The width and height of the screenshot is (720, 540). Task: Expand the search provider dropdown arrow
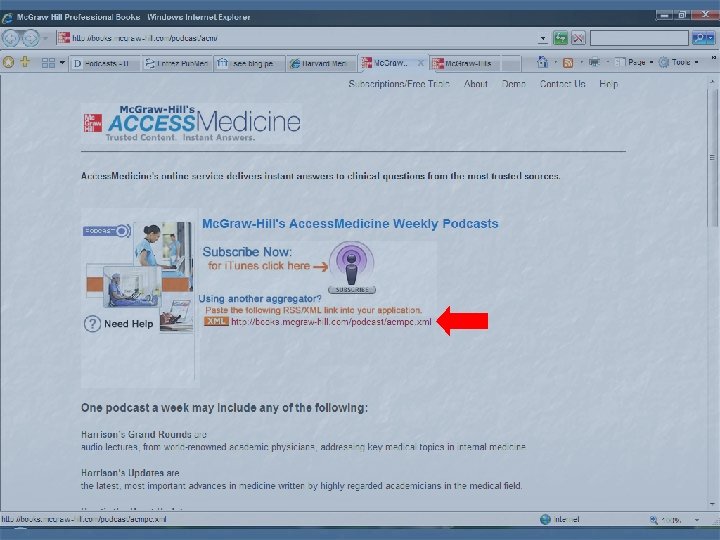(711, 38)
